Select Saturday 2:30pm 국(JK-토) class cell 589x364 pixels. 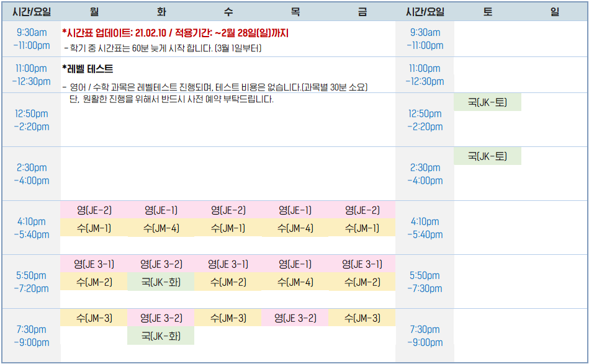coord(487,156)
